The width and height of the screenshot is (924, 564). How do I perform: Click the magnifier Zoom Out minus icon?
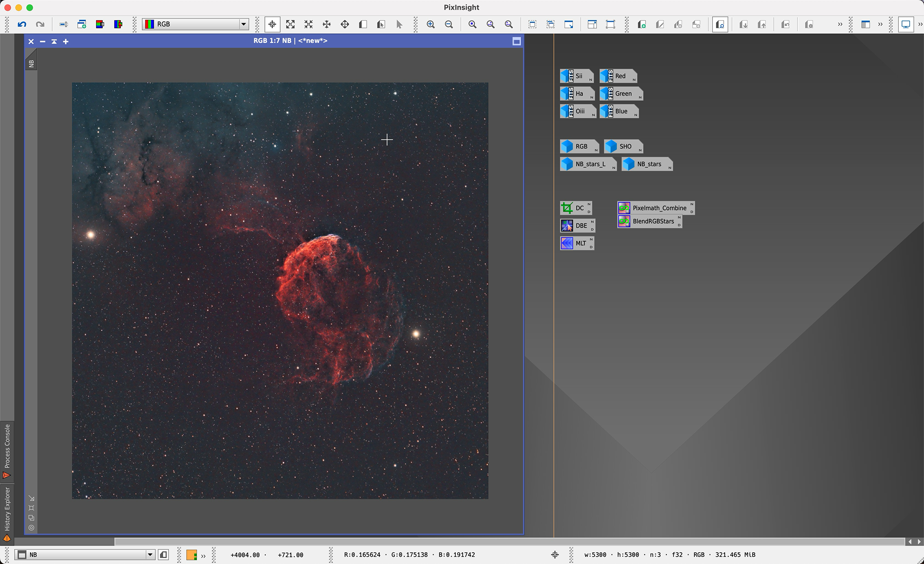point(449,24)
